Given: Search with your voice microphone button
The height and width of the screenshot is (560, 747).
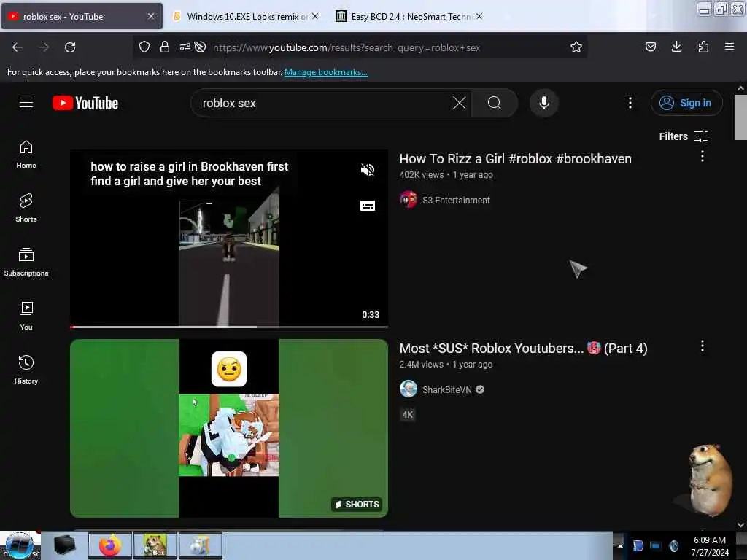Looking at the screenshot, I should click(x=544, y=103).
